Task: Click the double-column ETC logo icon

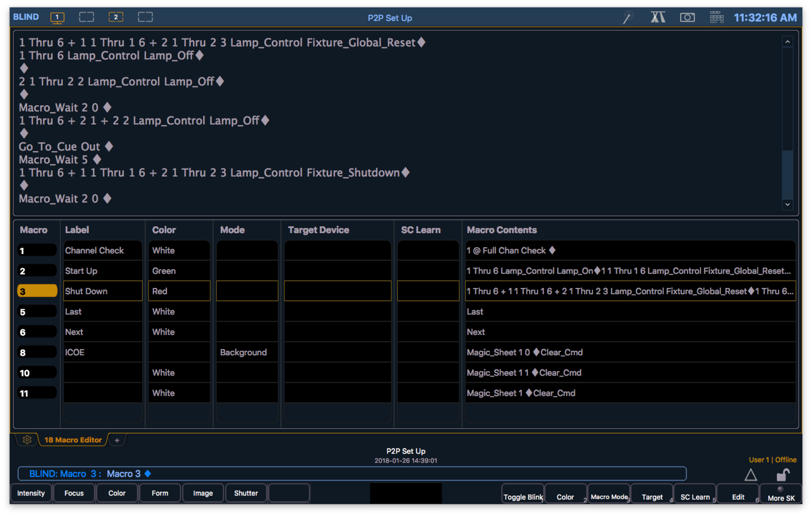Action: tap(658, 17)
